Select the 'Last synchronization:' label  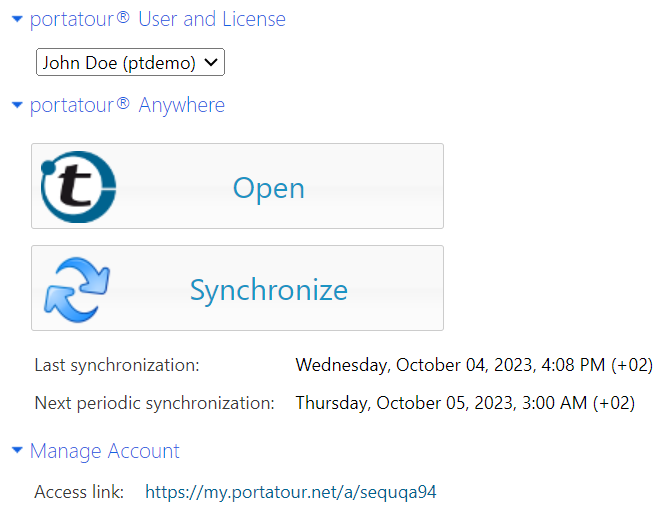(117, 365)
